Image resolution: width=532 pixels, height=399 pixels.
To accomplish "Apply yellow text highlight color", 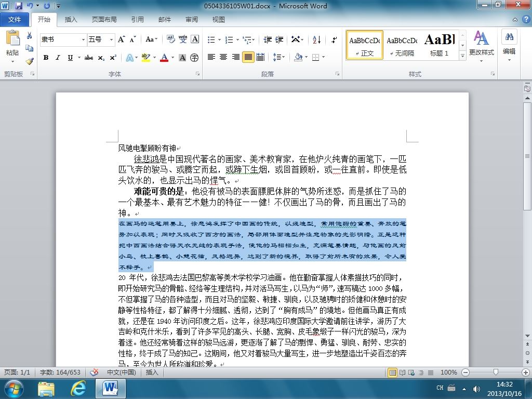I will (145, 58).
